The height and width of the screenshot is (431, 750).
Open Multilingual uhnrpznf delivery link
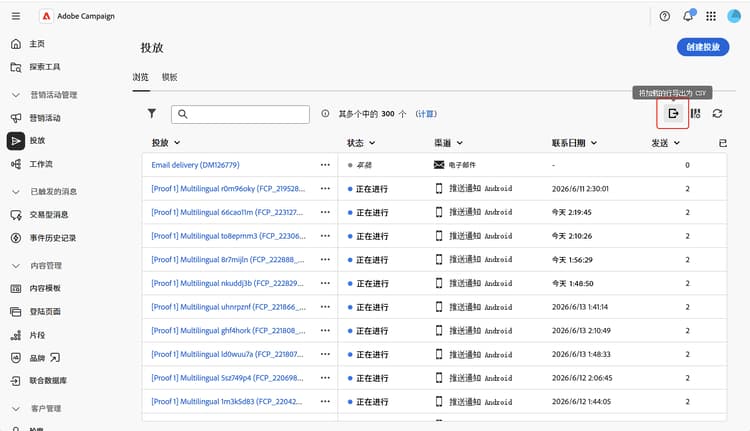(x=228, y=307)
